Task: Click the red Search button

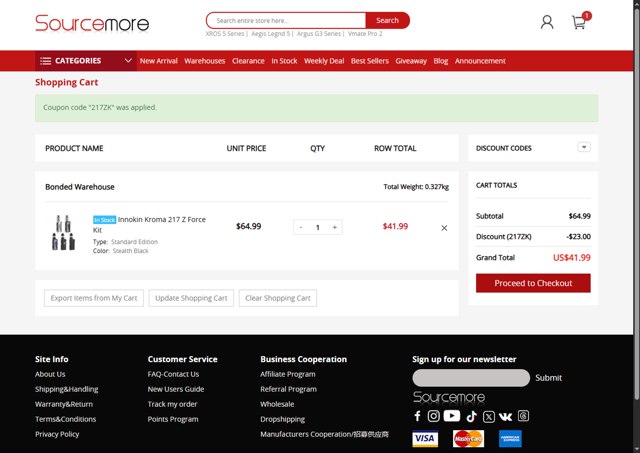Action: (x=387, y=20)
